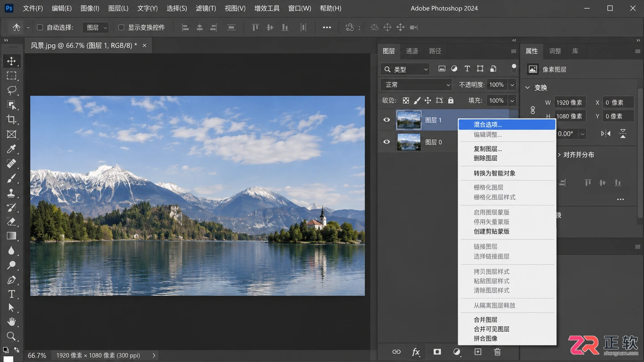Click 创建剪贴蒙版 in the context menu
This screenshot has height=362, width=644.
click(x=507, y=231)
